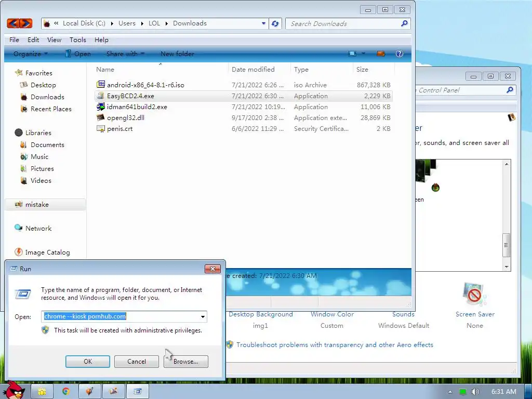Viewport: 532px width, 399px height.
Task: Click the help question mark icon
Action: 400,54
